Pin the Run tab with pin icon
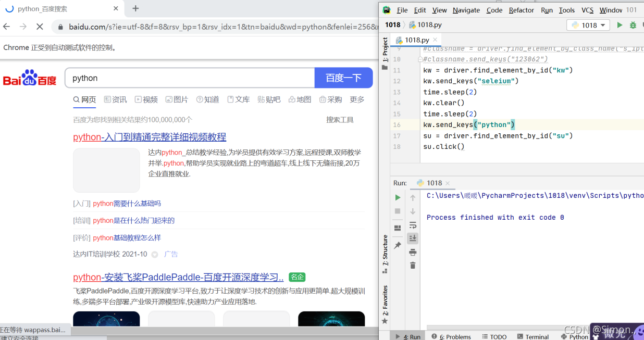Viewport: 644px width, 340px height. click(398, 245)
